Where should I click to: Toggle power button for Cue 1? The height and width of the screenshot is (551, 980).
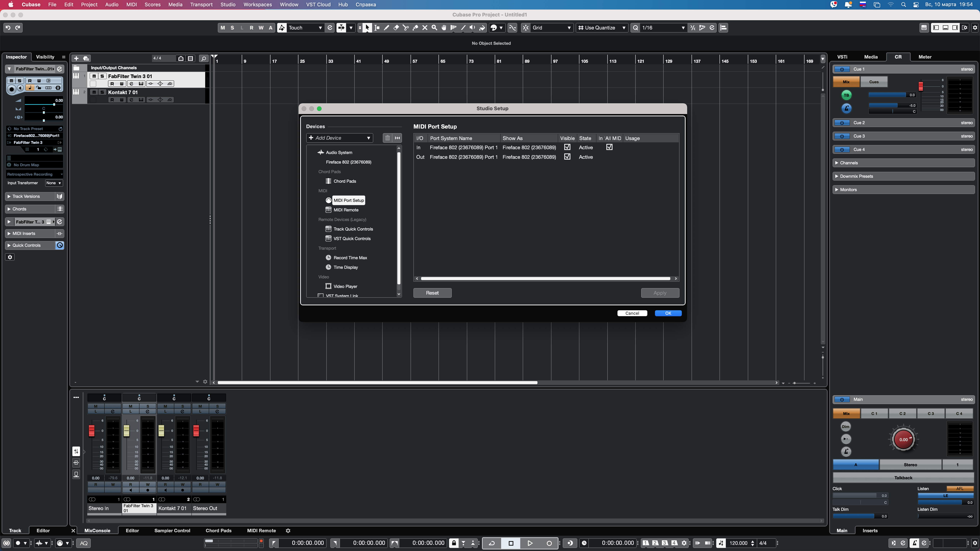pos(842,69)
